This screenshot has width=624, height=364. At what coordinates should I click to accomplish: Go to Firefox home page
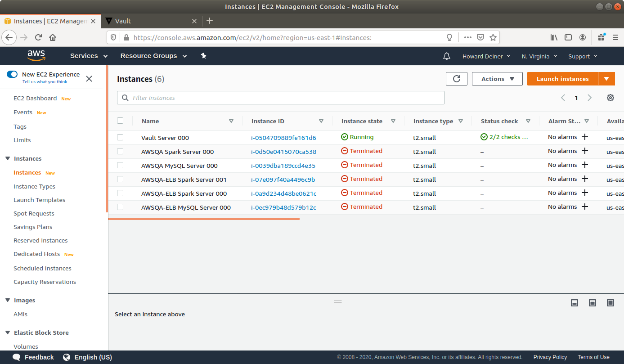[53, 37]
